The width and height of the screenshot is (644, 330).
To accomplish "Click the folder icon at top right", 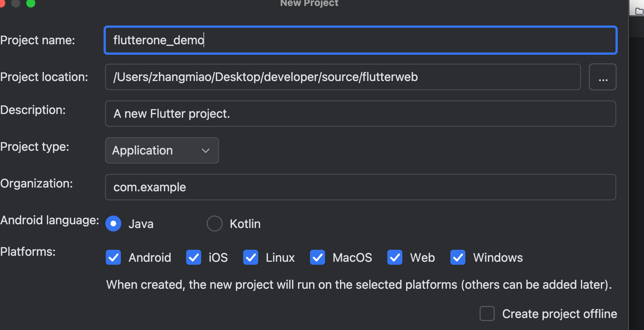I will 639,11.
